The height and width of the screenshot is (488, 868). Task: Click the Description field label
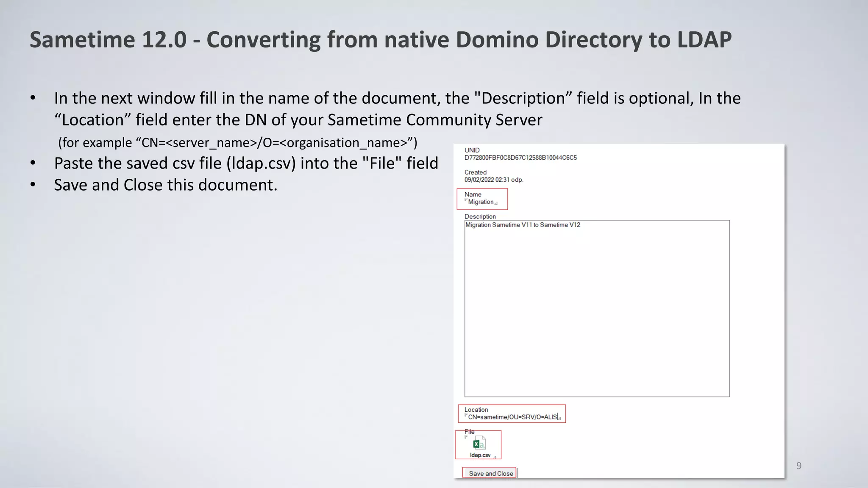(x=480, y=216)
